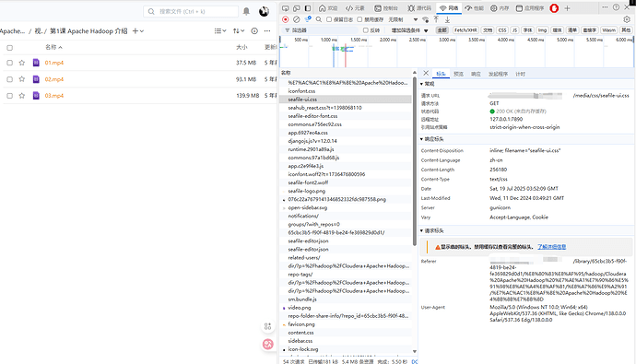This screenshot has width=636, height=364.
Task: Click the search files input field
Action: pos(191,11)
